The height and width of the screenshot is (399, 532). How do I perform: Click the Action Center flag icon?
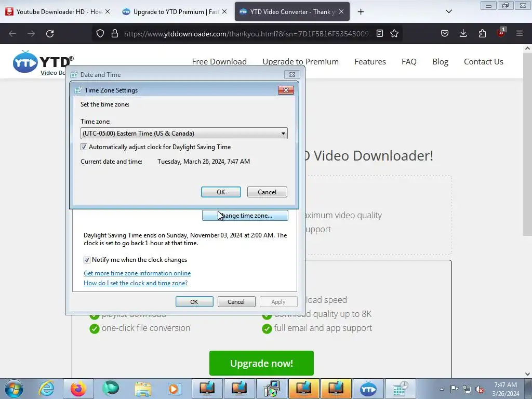[x=454, y=389]
